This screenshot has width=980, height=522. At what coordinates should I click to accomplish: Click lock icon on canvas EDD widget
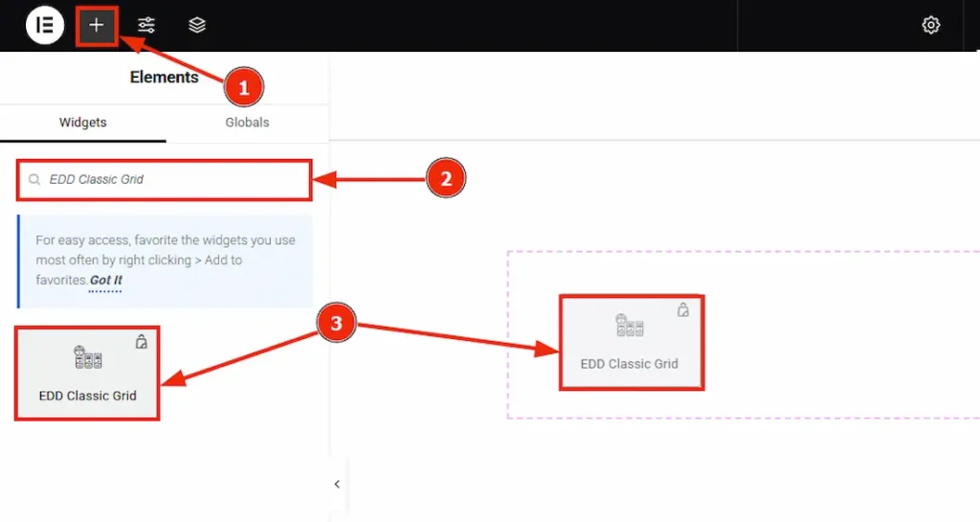[683, 309]
